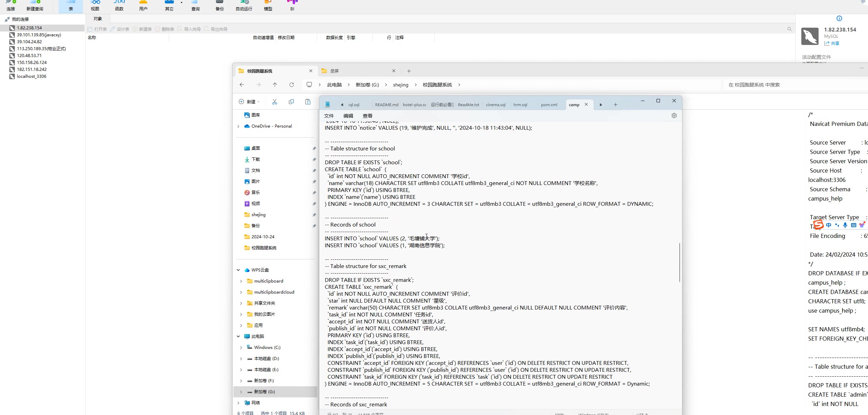The width and height of the screenshot is (868, 415).
Task: Click 导出向导 (Export Wizard) in Navicat
Action: point(216,29)
